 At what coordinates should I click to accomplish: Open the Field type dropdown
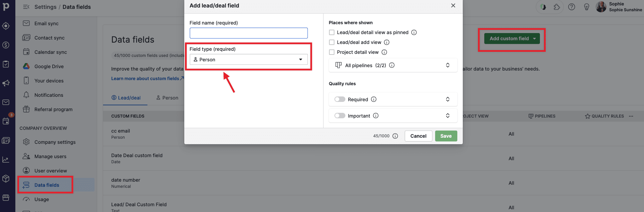tap(248, 60)
